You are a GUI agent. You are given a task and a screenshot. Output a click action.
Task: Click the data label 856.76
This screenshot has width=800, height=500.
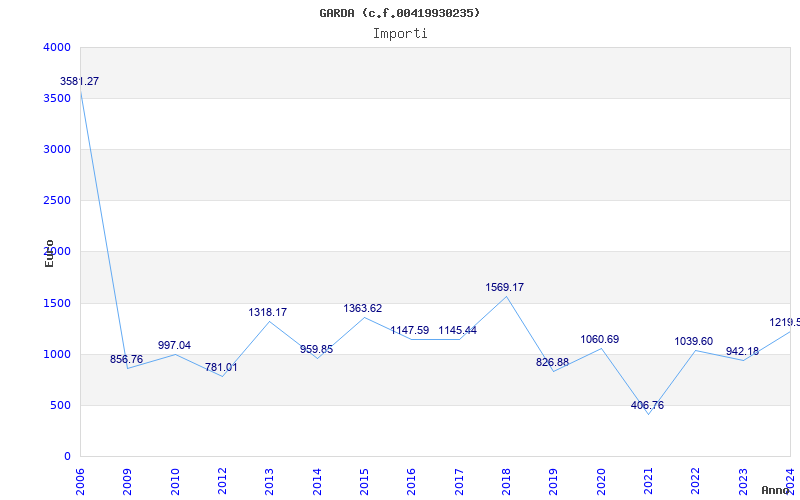(x=127, y=359)
